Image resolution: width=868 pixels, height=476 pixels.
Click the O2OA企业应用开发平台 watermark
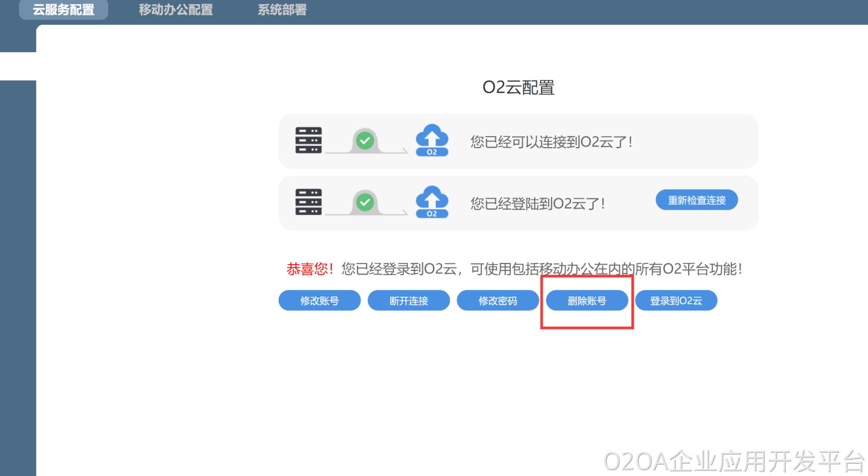point(734,462)
